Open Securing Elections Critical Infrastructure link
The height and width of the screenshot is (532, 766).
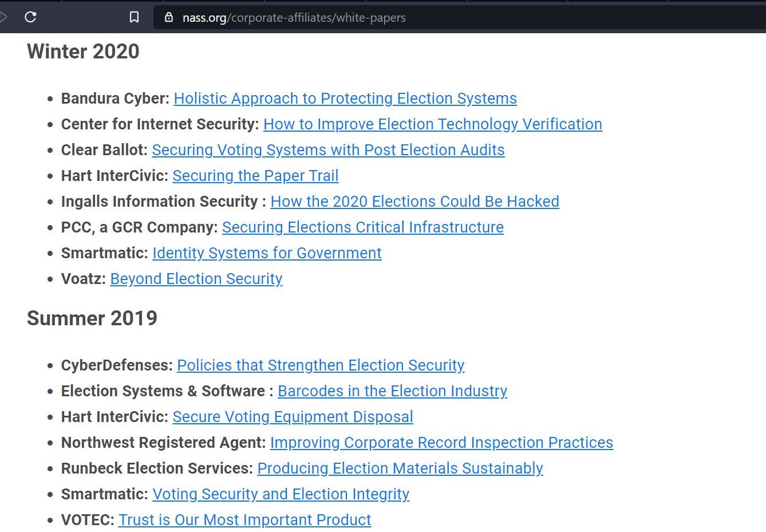[363, 227]
